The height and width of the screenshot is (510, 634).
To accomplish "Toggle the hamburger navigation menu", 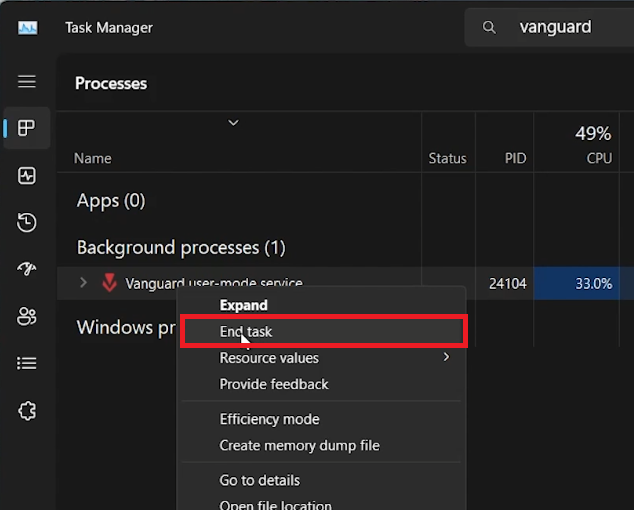I will pyautogui.click(x=27, y=81).
